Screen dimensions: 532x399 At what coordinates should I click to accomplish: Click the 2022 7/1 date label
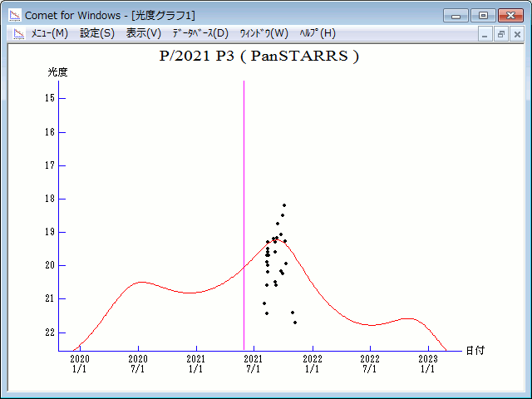370,364
